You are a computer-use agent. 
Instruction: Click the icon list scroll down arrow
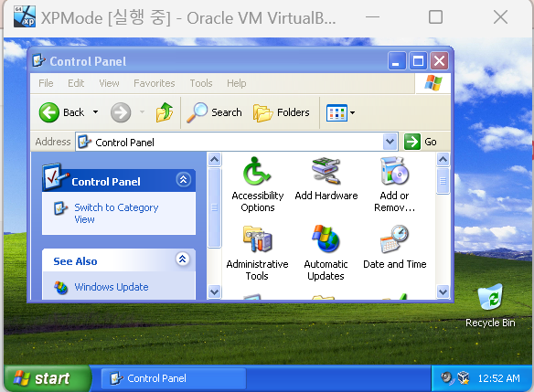click(x=443, y=291)
